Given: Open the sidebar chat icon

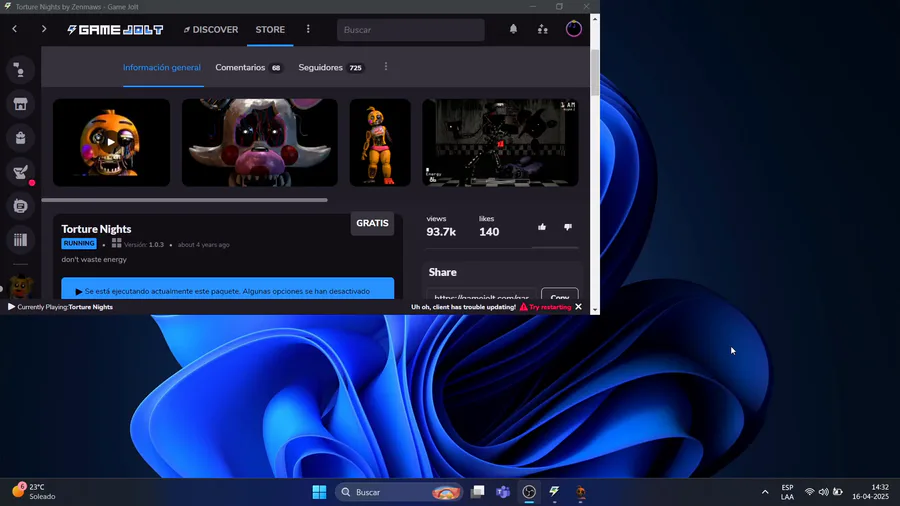Looking at the screenshot, I should tap(20, 70).
